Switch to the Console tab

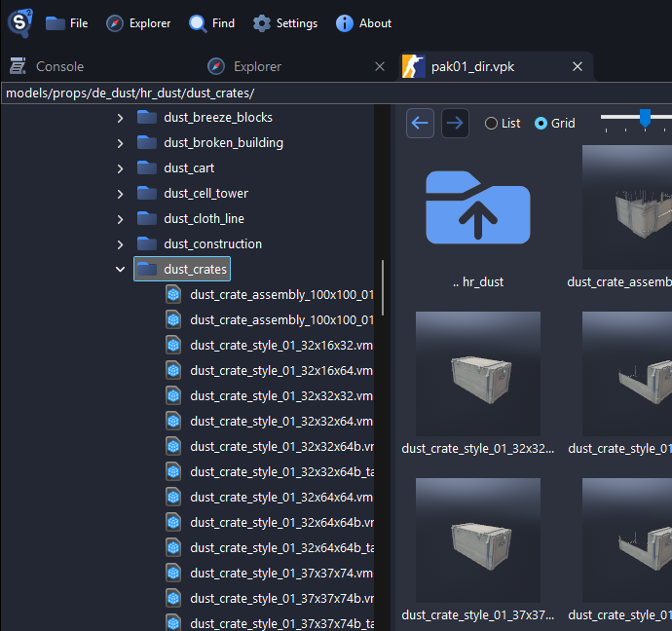point(47,66)
